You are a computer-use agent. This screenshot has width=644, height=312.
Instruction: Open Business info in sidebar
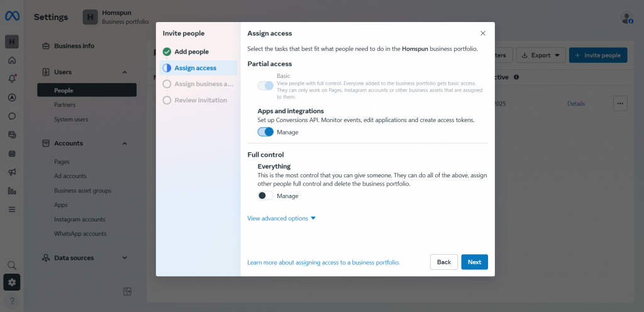[74, 46]
